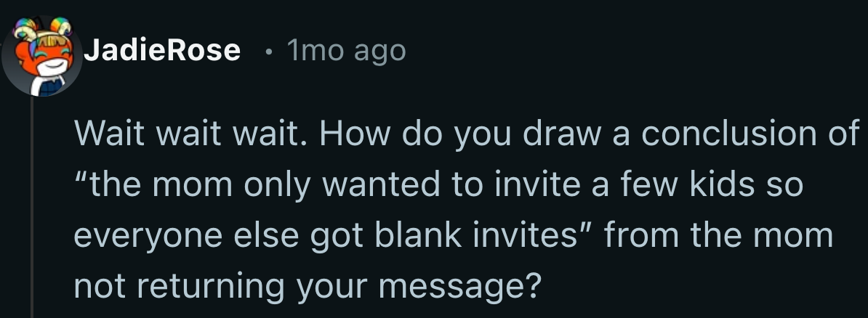
Task: Click the opening quotation mark before 'the mom'
Action: 81,174
